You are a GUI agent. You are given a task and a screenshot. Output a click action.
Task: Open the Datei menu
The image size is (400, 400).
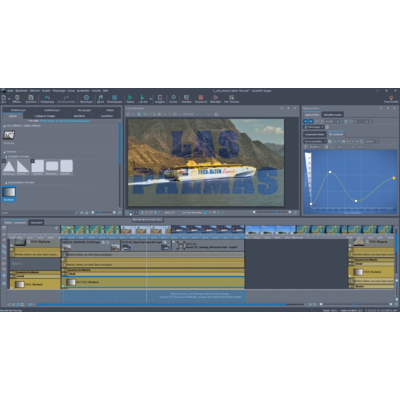click(x=10, y=91)
